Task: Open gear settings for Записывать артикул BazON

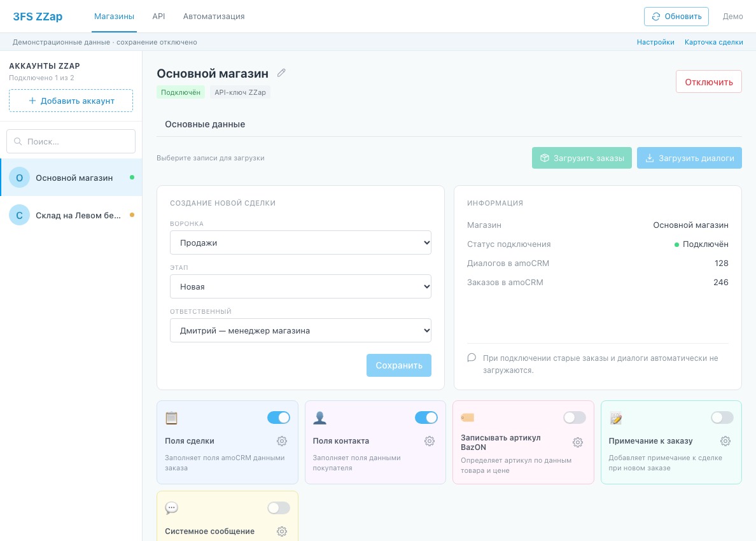Action: pyautogui.click(x=578, y=442)
